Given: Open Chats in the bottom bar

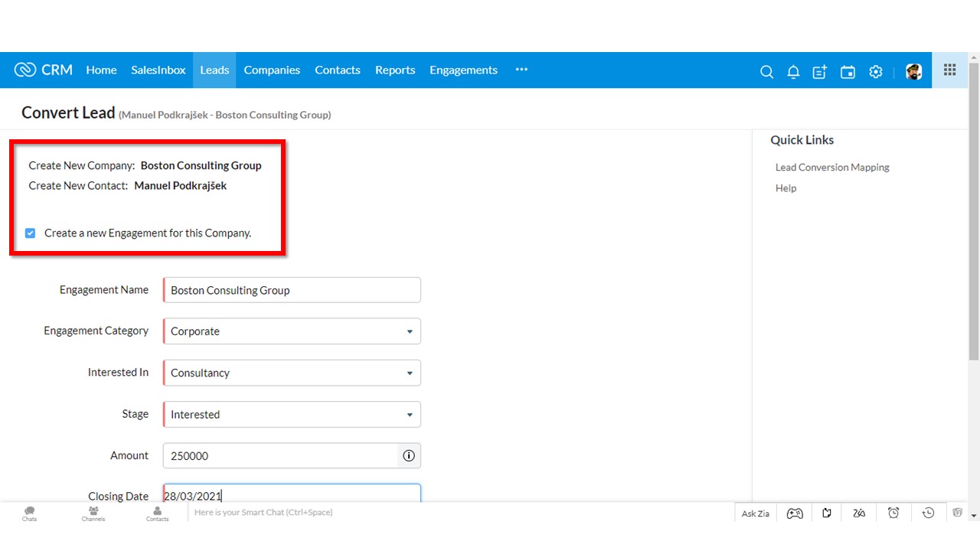Looking at the screenshot, I should click(29, 514).
